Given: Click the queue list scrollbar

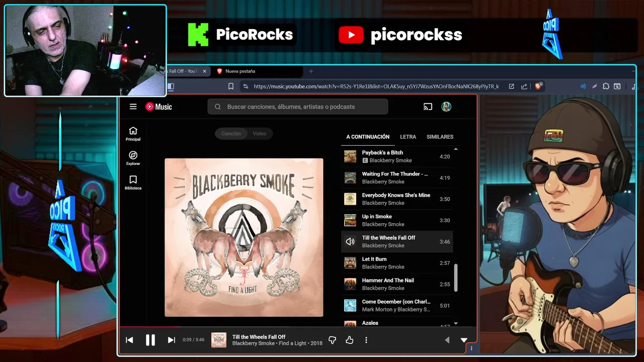Looking at the screenshot, I should click(456, 278).
